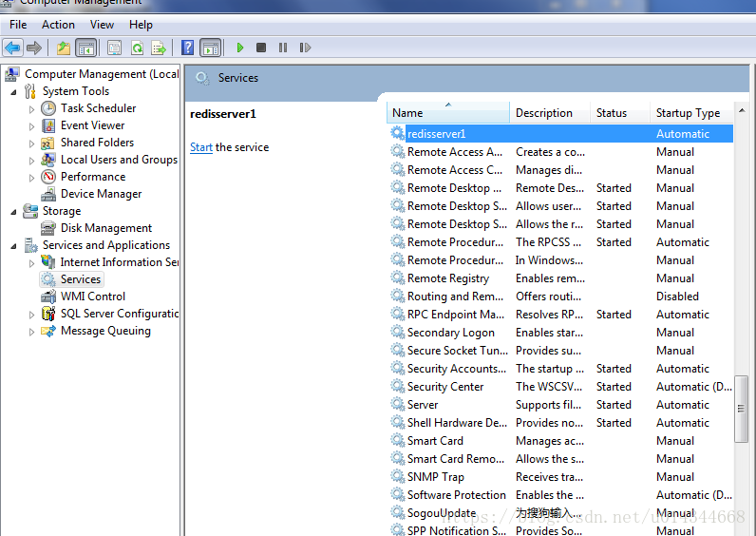Click the Up one level folder icon
The height and width of the screenshot is (536, 756).
point(64,48)
